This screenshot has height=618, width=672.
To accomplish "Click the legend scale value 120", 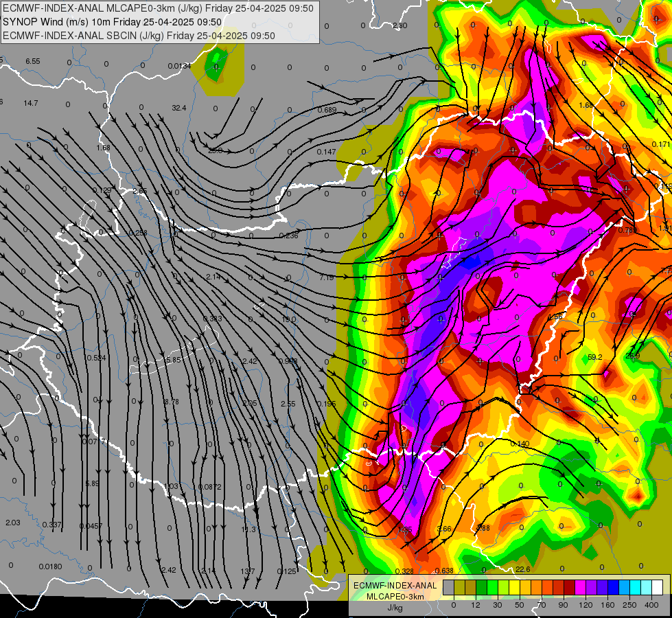I will [x=586, y=605].
